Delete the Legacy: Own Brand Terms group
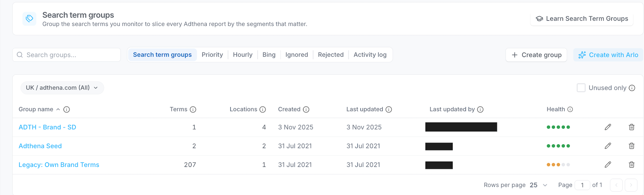This screenshot has width=644, height=195. pyautogui.click(x=631, y=165)
